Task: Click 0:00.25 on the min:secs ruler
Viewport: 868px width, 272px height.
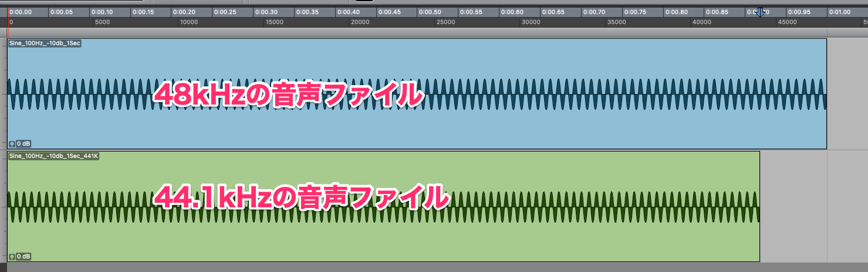Action: coord(224,12)
